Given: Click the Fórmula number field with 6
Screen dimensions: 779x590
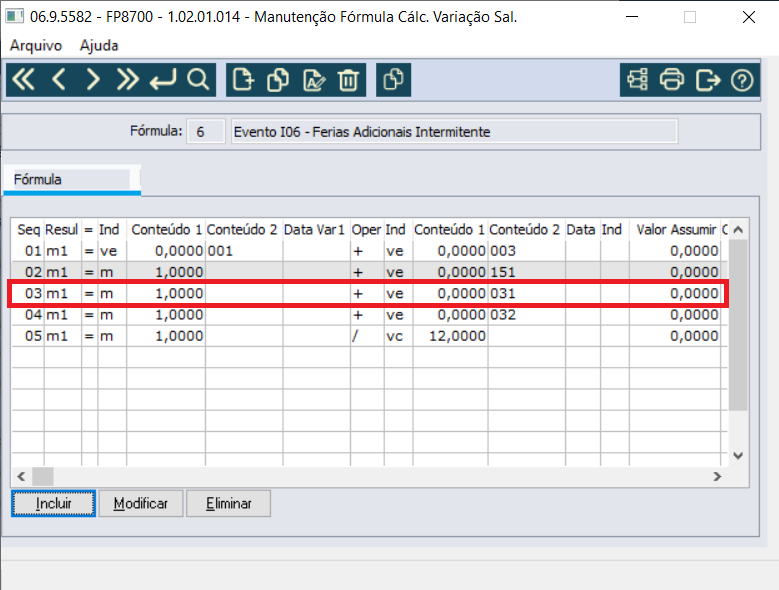Looking at the screenshot, I should coord(206,132).
